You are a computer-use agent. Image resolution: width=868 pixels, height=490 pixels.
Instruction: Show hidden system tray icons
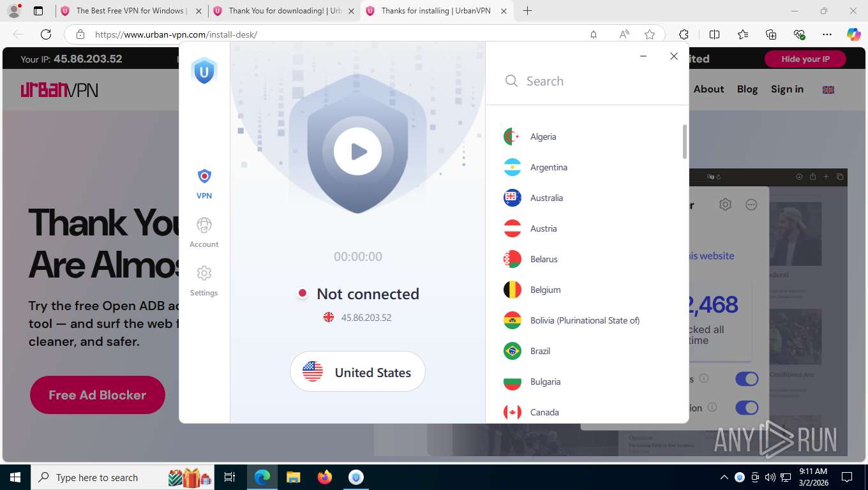(x=724, y=477)
